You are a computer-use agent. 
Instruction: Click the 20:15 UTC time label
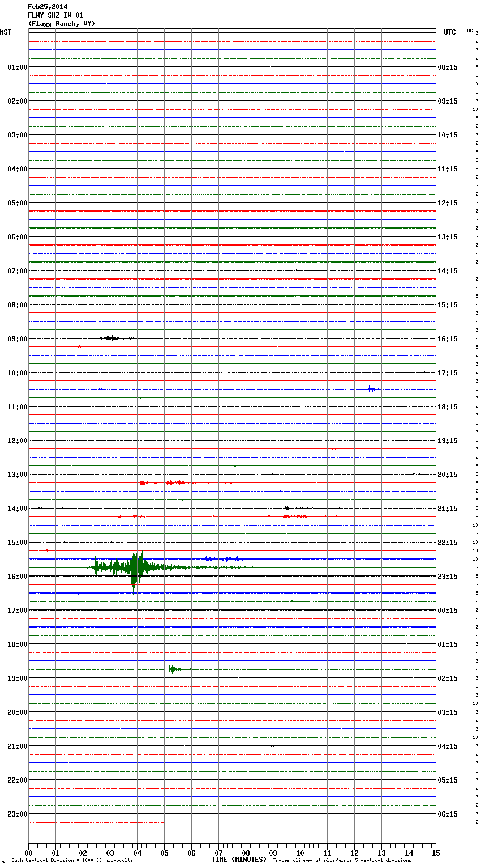point(448,475)
